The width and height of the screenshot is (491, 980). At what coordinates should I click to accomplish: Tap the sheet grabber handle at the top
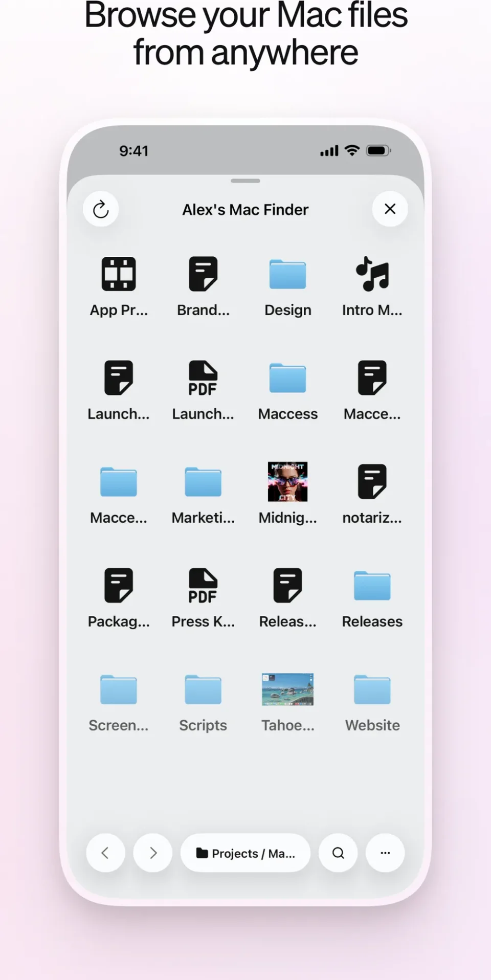tap(245, 181)
